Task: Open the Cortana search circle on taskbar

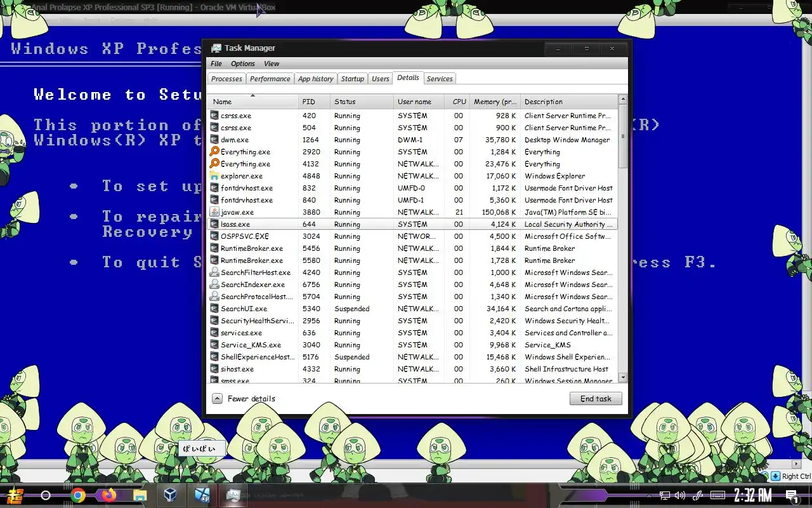Action: (x=46, y=495)
